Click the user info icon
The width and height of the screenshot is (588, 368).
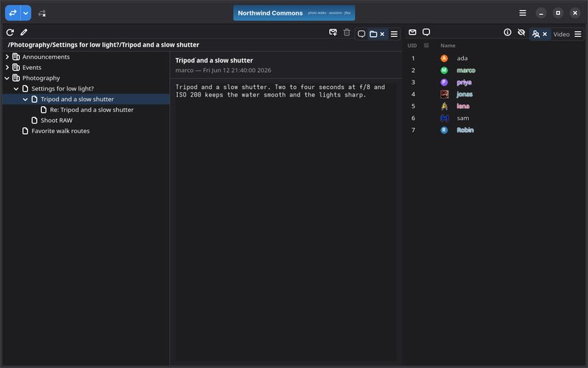(x=507, y=32)
